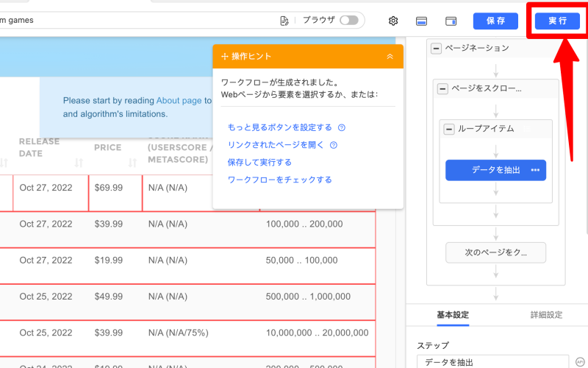Click the 保存して実行する link

[259, 162]
